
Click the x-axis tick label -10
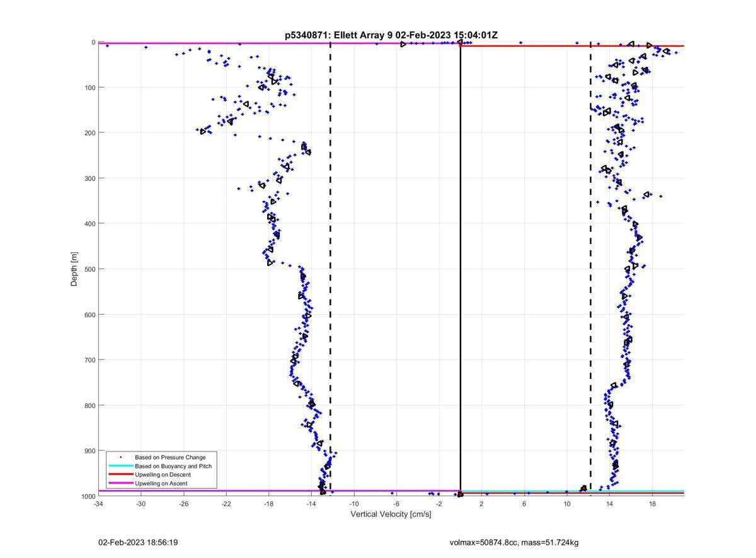354,504
